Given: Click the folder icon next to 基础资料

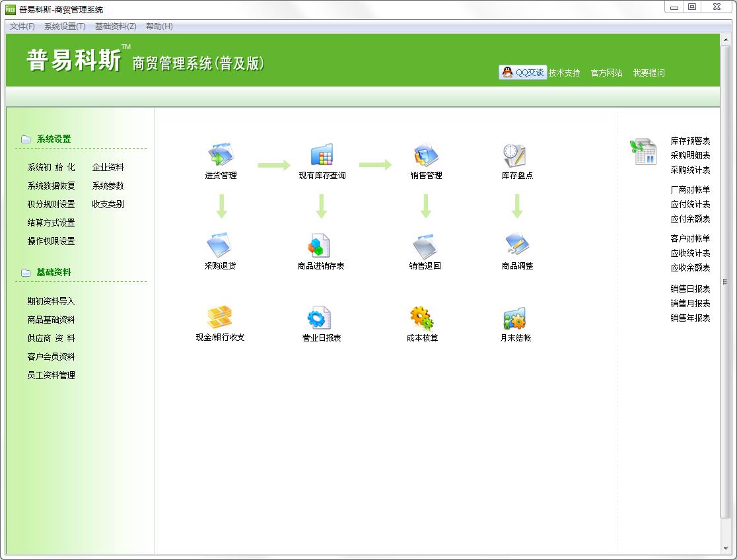Looking at the screenshot, I should pos(26,273).
